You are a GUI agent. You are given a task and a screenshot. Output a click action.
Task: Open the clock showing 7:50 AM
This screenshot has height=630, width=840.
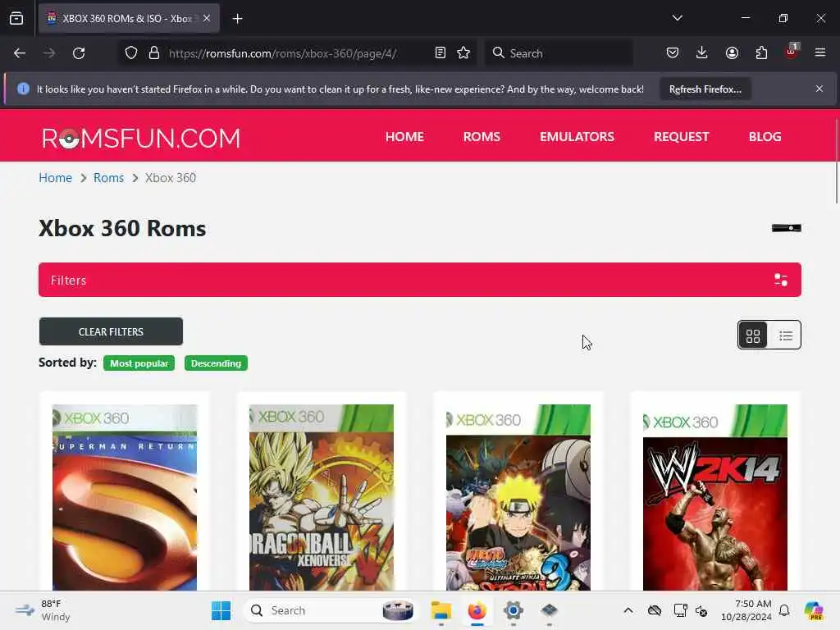[746, 610]
